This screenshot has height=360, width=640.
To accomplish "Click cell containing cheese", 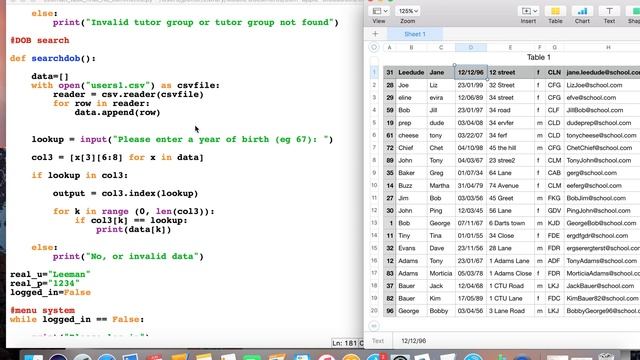I will point(411,135).
